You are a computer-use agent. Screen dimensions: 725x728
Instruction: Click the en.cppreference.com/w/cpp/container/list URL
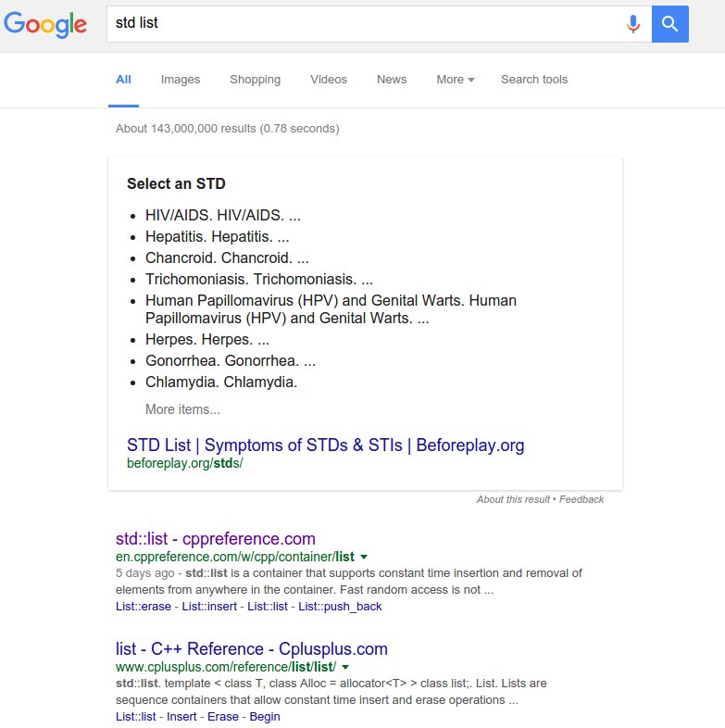[x=235, y=557]
